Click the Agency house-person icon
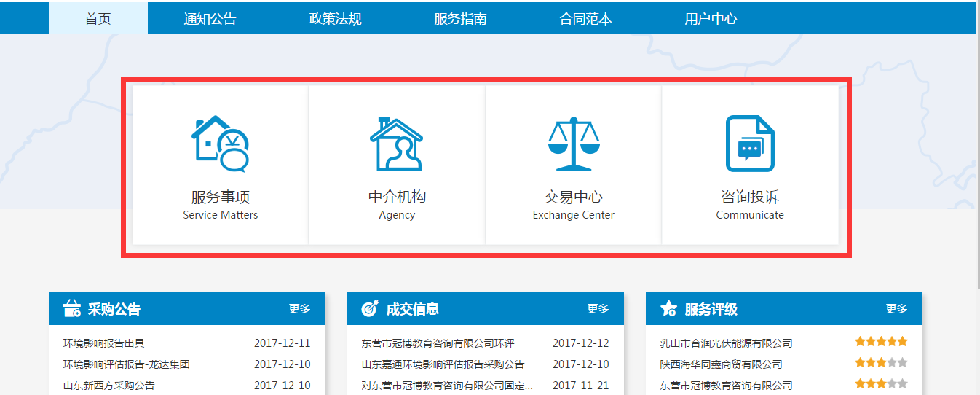Image resolution: width=980 pixels, height=395 pixels. (396, 144)
